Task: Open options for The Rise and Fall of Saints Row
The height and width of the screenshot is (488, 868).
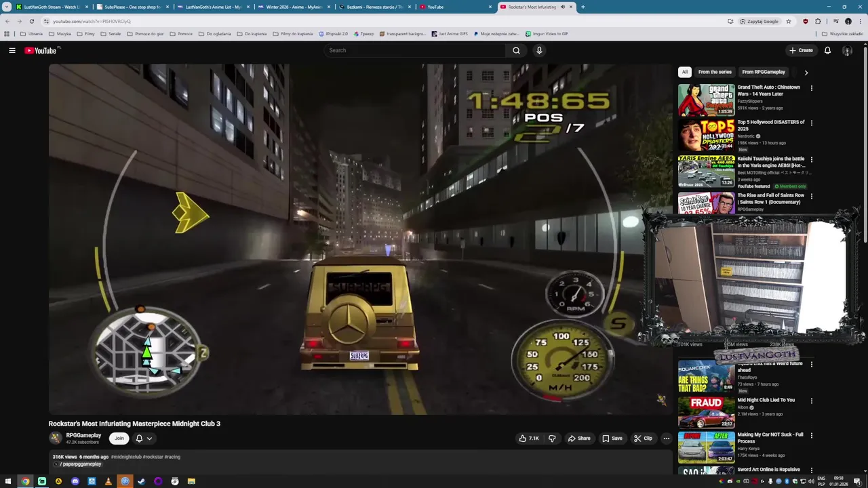Action: point(811,197)
